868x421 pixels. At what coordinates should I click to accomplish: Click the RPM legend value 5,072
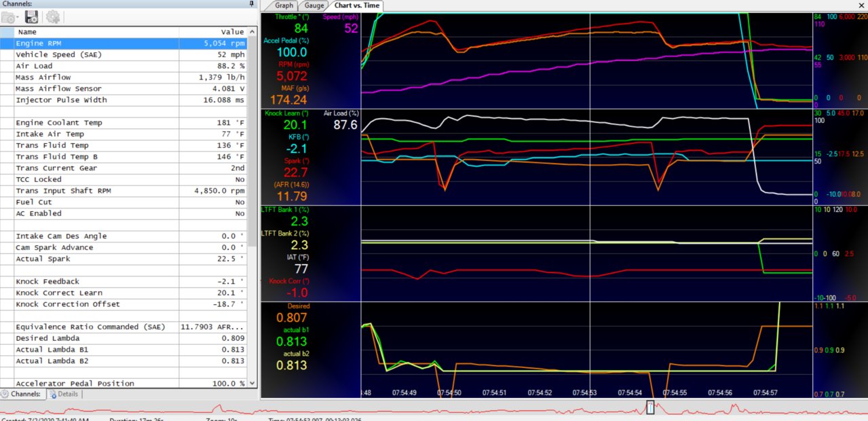292,76
